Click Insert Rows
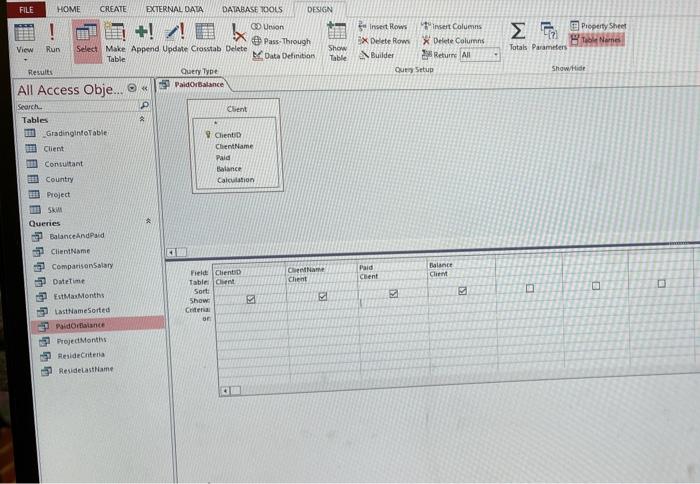 tap(383, 27)
